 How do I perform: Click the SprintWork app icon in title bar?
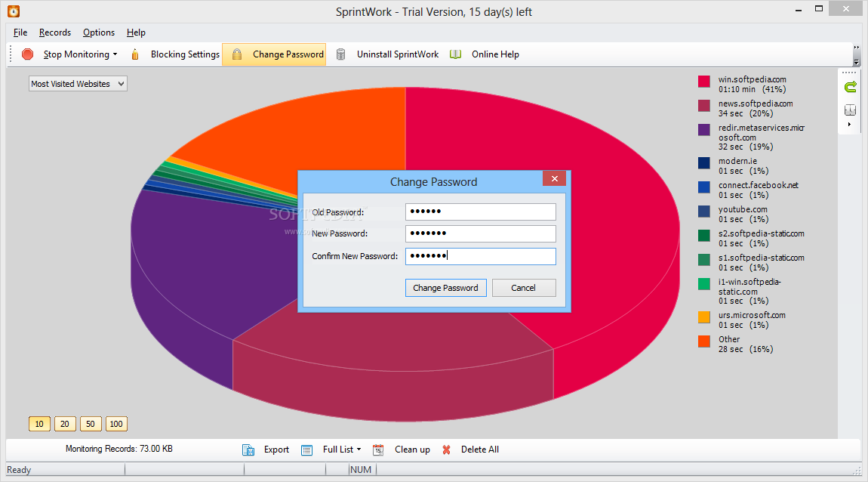(14, 11)
